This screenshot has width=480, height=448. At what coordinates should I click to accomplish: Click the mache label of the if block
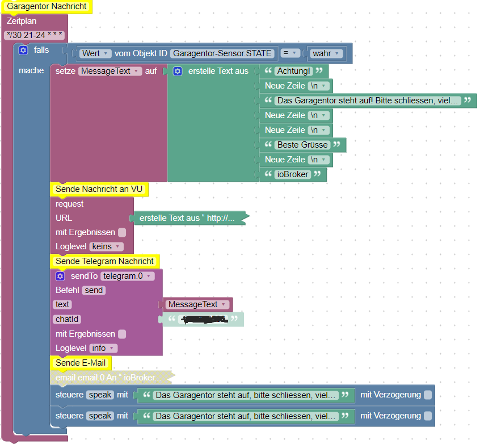31,71
